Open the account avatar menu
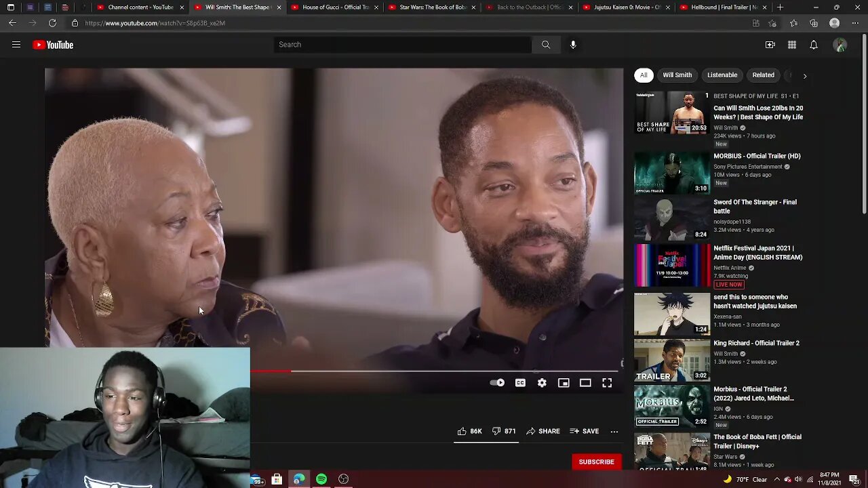This screenshot has height=488, width=868. [x=840, y=45]
